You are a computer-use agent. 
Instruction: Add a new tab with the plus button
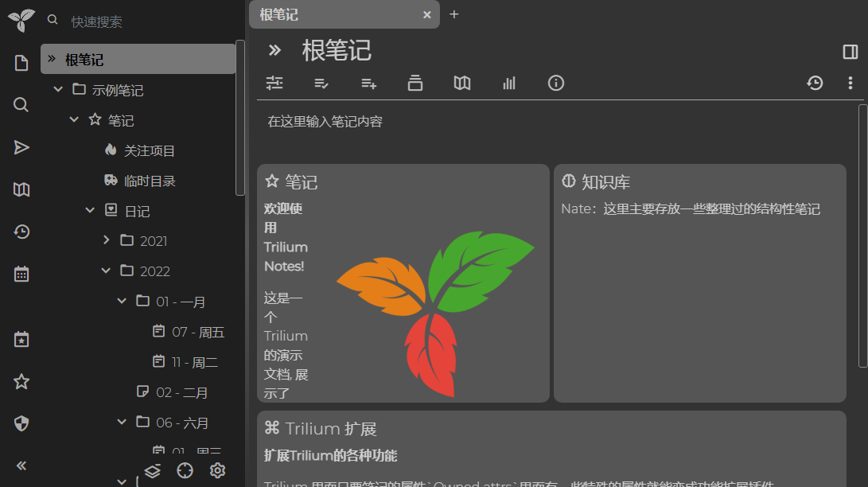[x=454, y=14]
